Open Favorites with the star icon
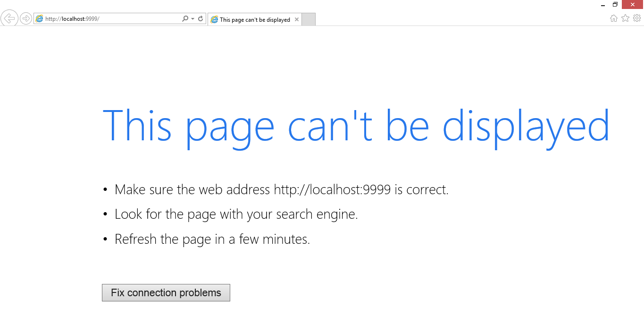 tap(625, 18)
